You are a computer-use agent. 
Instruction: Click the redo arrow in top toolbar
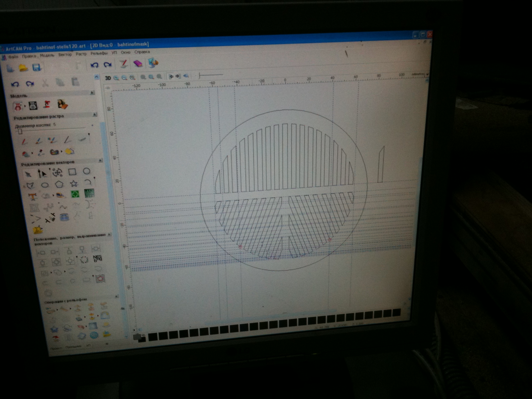coord(108,65)
